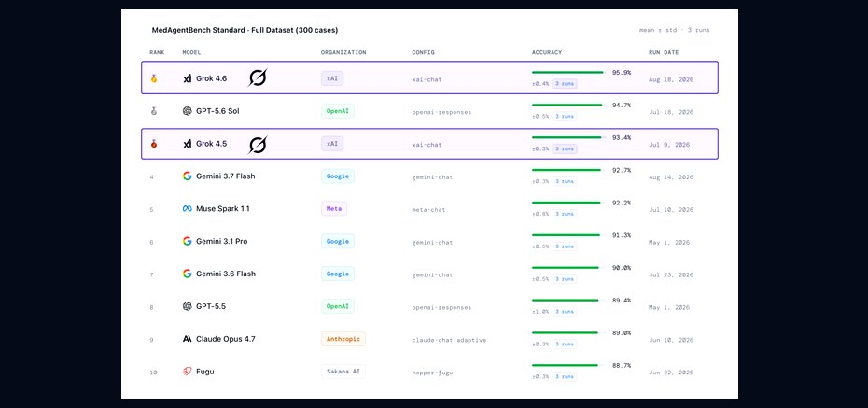The width and height of the screenshot is (868, 408).
Task: Click the Anthropic logo beside Claude Opus 4.7
Action: tap(187, 339)
